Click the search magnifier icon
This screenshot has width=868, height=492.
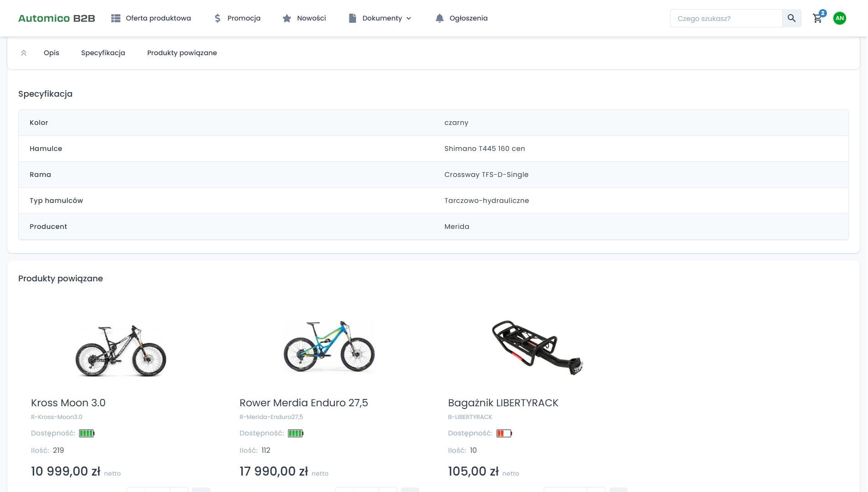pyautogui.click(x=791, y=18)
